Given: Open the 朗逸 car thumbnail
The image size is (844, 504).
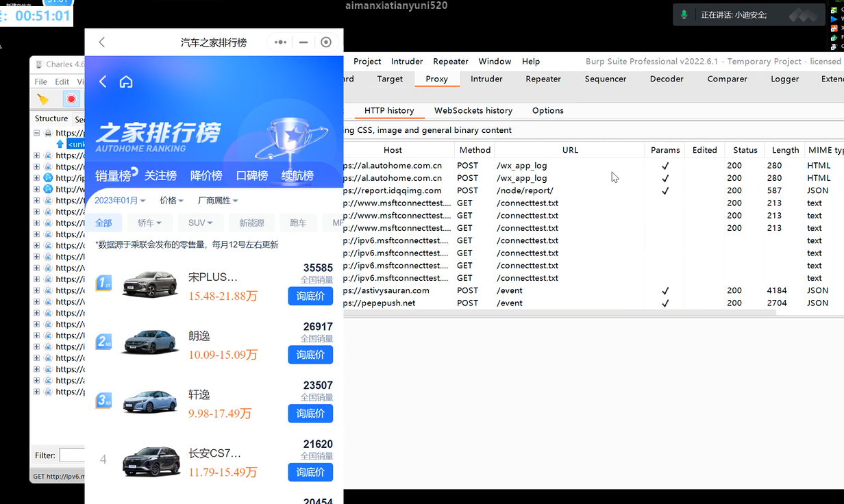Looking at the screenshot, I should pos(149,342).
